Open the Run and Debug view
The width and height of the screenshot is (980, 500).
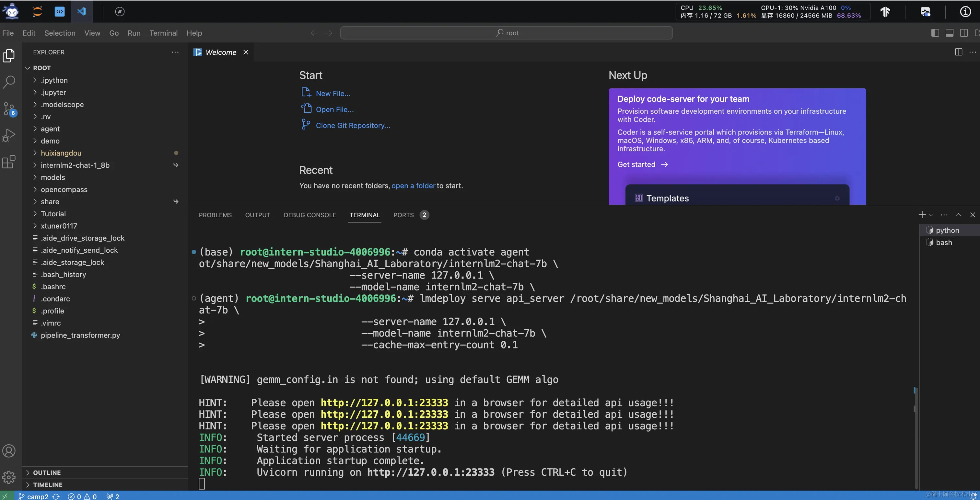9,135
